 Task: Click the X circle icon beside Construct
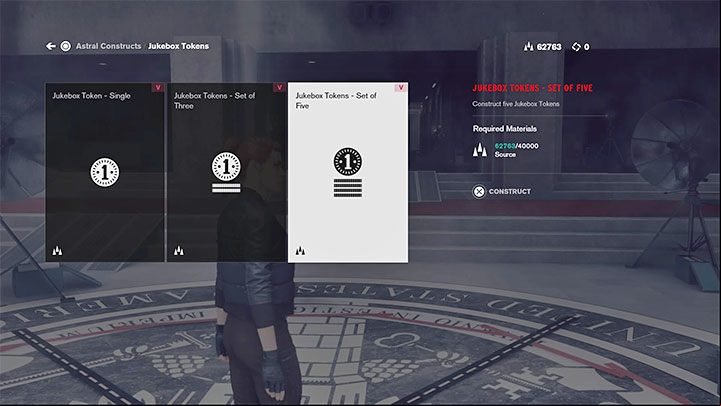pos(479,191)
